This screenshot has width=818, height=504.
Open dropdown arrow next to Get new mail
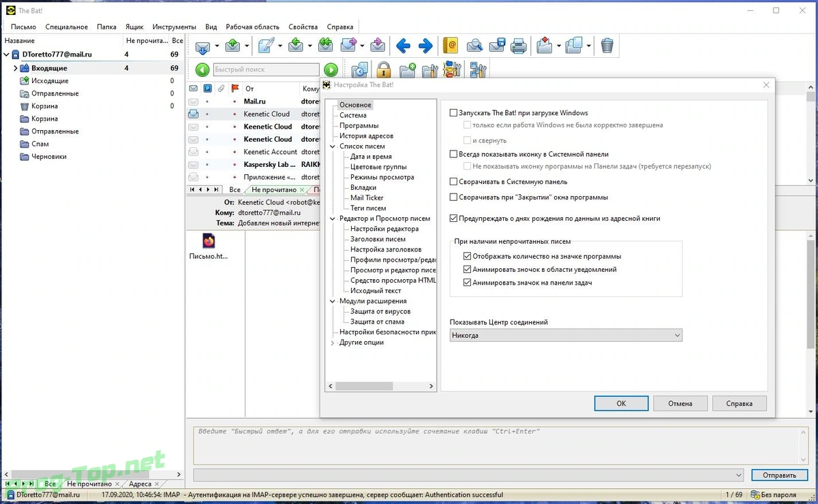click(217, 46)
